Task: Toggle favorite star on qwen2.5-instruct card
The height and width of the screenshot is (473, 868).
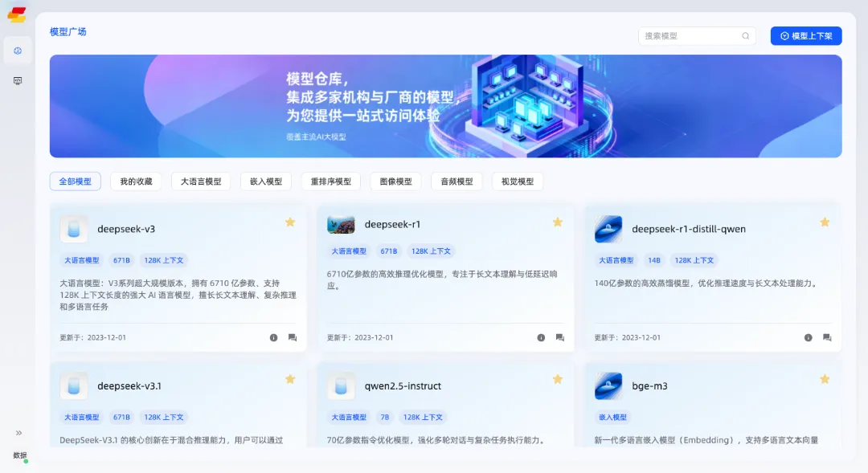Action: click(x=558, y=380)
